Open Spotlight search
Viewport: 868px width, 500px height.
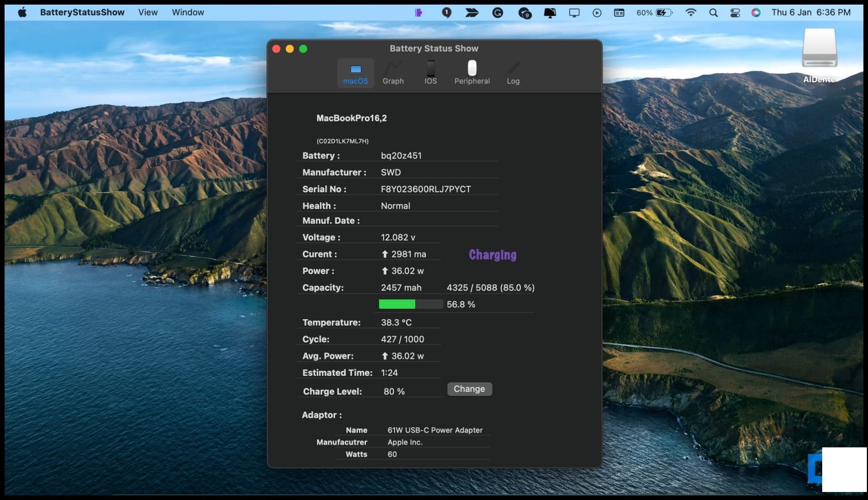tap(713, 12)
